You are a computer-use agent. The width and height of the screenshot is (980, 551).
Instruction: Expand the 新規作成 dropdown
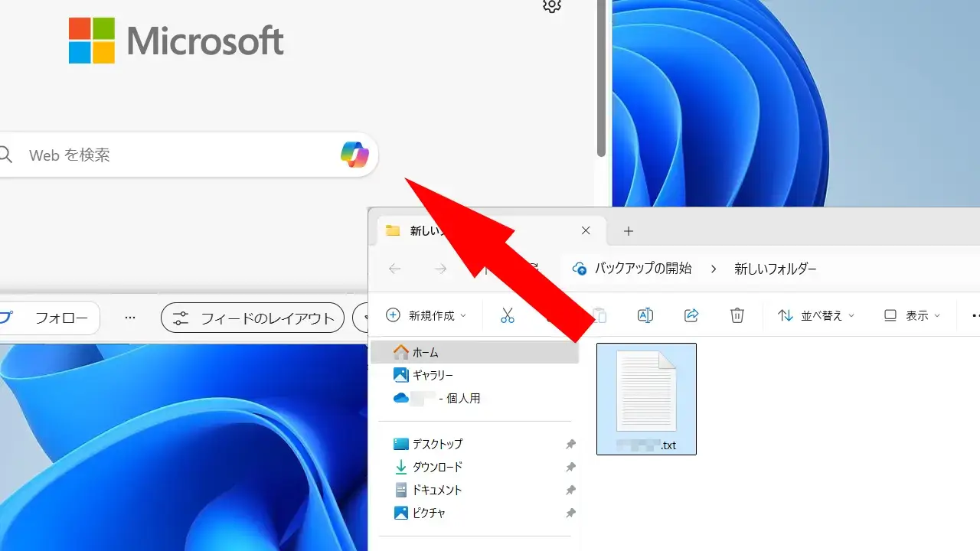click(x=426, y=315)
